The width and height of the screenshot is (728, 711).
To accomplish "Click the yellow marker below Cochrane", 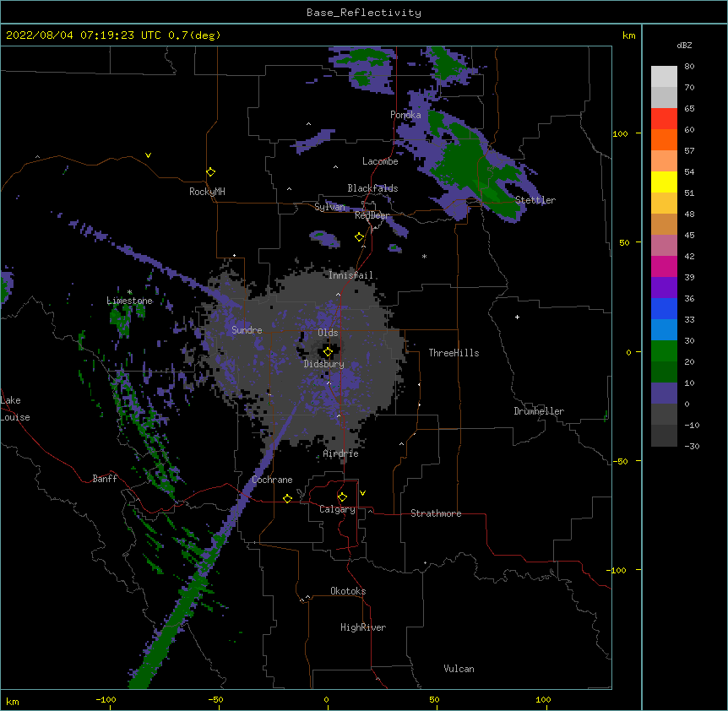I will pos(287,498).
